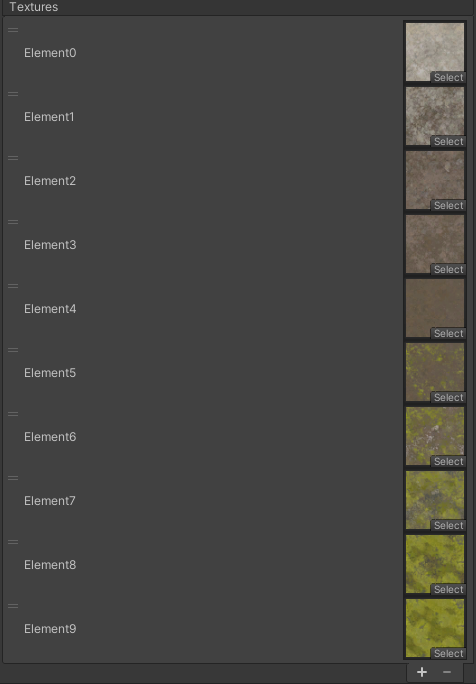Click the brown dirt Element3 texture thumbnail
The image size is (476, 684).
pos(435,244)
